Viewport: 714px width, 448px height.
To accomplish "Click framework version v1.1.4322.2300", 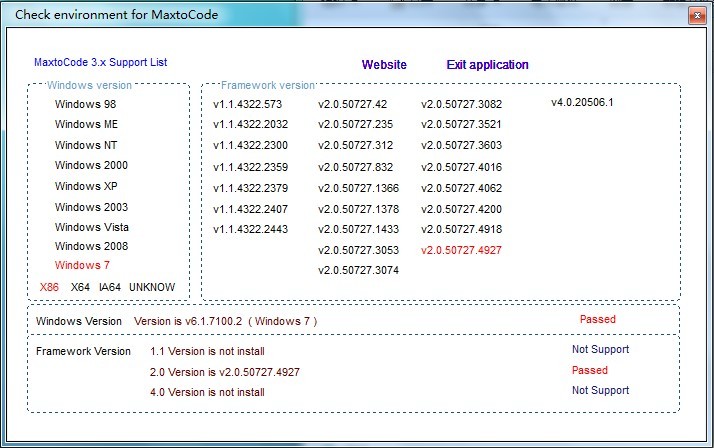I will tap(250, 145).
